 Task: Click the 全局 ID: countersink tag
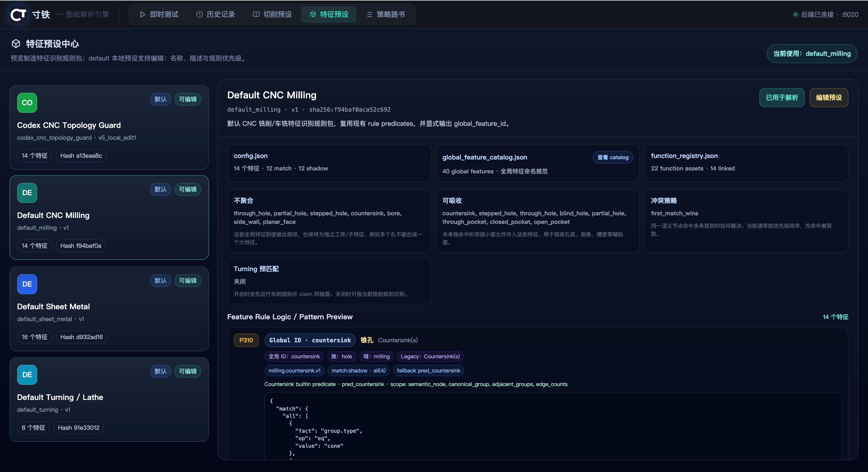pos(294,357)
